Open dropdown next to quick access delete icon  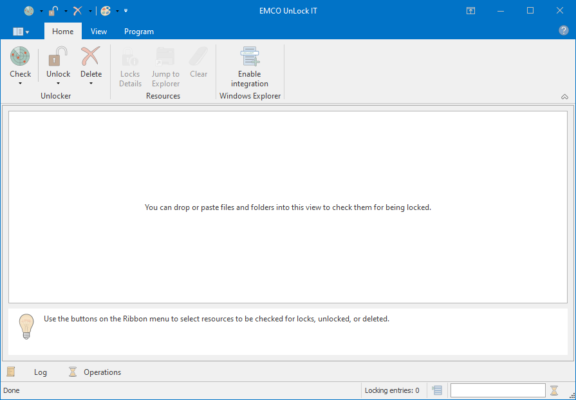click(90, 11)
